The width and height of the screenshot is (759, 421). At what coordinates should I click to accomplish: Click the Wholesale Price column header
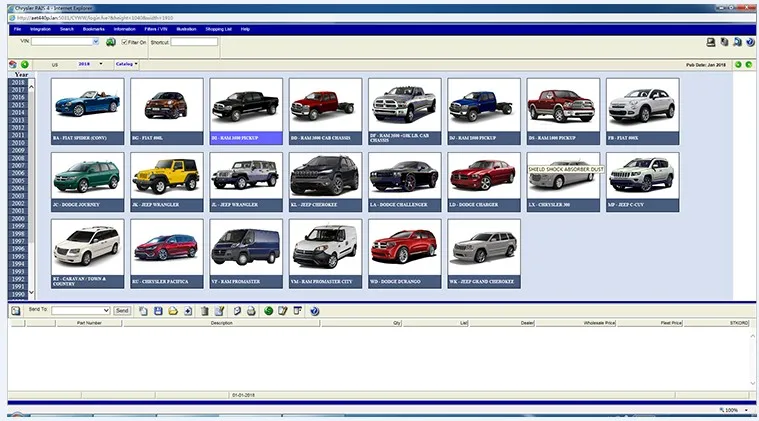coord(576,323)
